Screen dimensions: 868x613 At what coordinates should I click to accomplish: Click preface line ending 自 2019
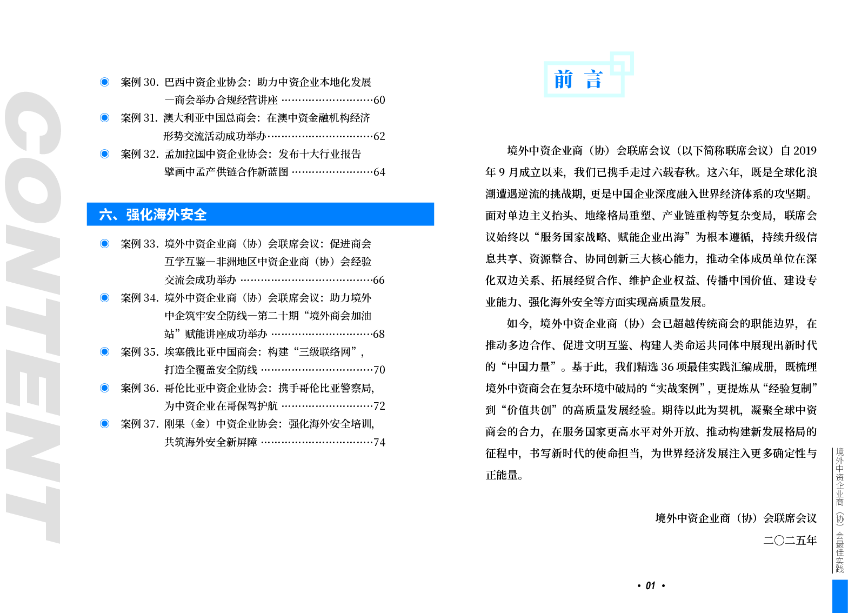[x=662, y=151]
